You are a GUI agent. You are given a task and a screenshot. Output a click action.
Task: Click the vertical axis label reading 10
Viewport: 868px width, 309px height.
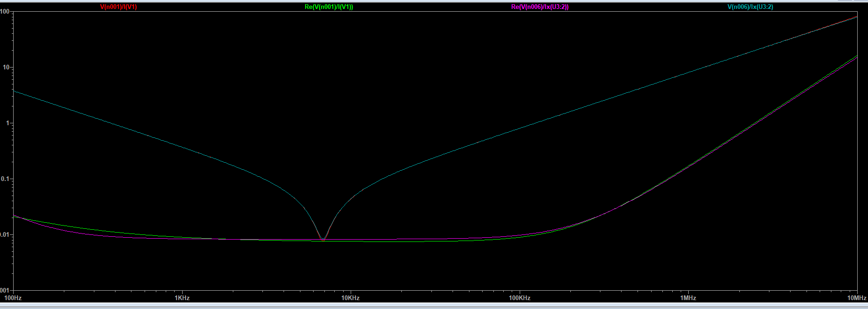[6, 68]
